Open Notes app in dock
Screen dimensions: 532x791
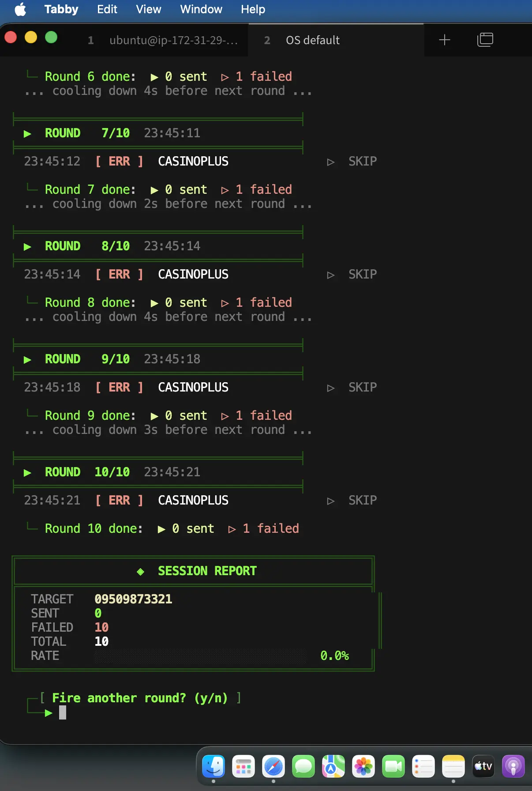pyautogui.click(x=453, y=766)
